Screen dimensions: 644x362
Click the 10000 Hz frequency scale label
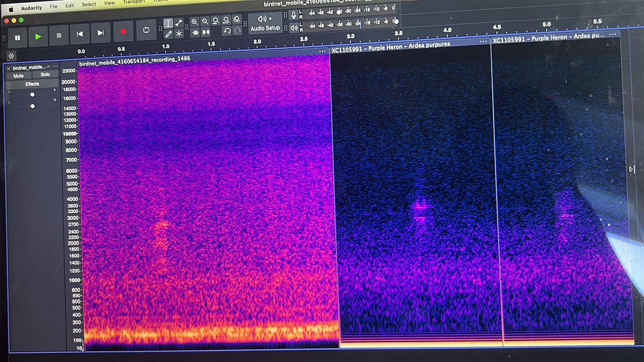(x=70, y=134)
